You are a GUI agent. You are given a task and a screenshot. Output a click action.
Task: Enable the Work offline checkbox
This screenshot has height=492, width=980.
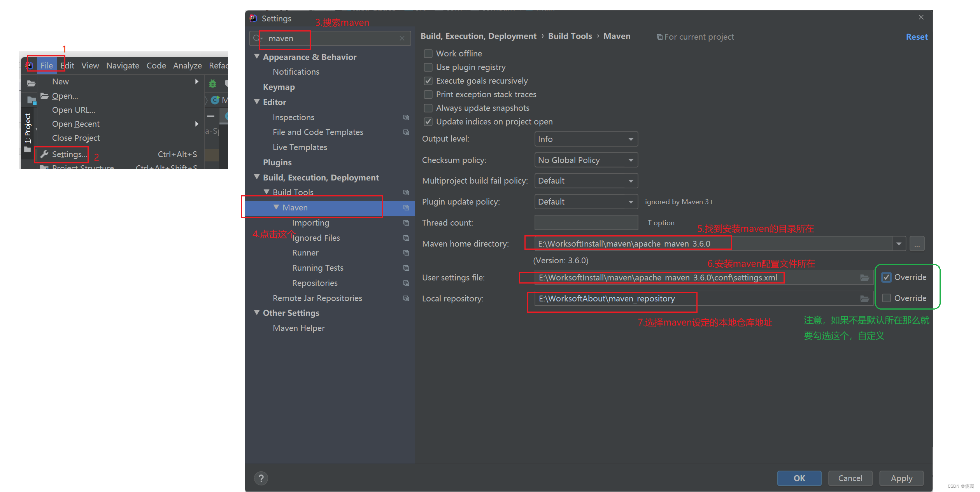[x=428, y=54]
